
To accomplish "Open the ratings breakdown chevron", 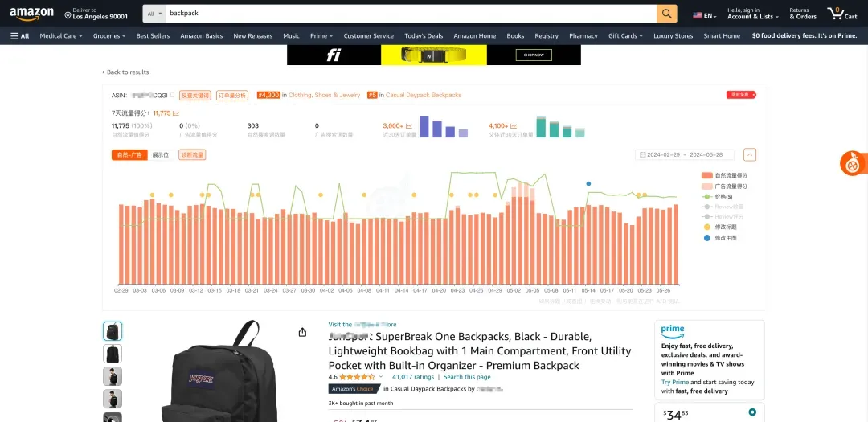I will click(x=381, y=377).
